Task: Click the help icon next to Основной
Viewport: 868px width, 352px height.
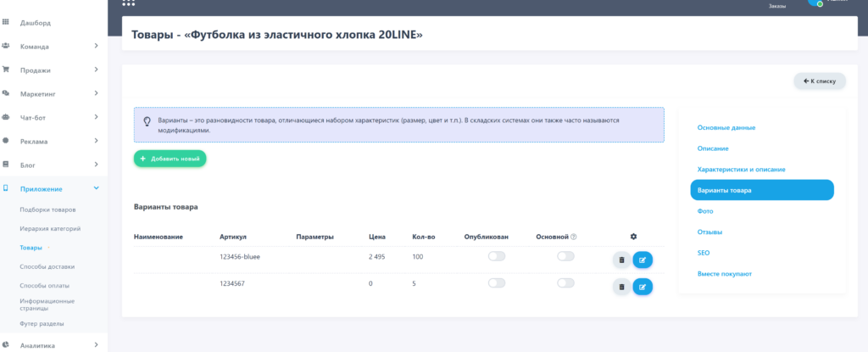Action: (x=574, y=237)
